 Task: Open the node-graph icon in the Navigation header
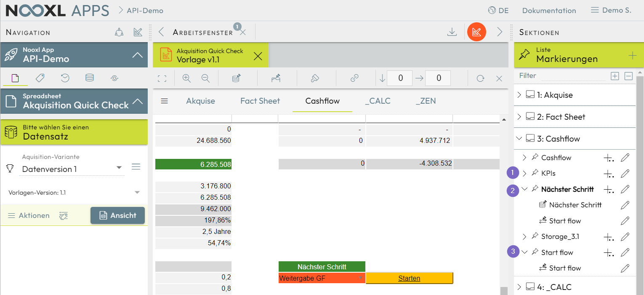[119, 32]
